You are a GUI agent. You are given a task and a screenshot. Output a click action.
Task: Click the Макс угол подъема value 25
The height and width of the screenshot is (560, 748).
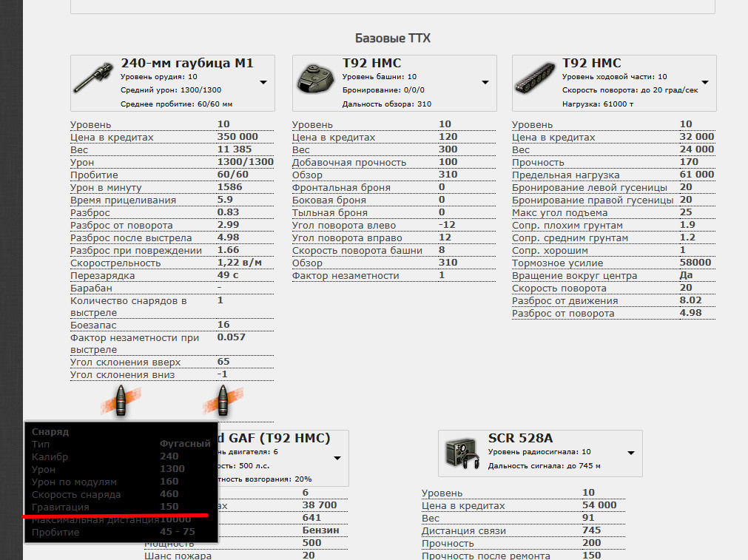click(x=686, y=212)
